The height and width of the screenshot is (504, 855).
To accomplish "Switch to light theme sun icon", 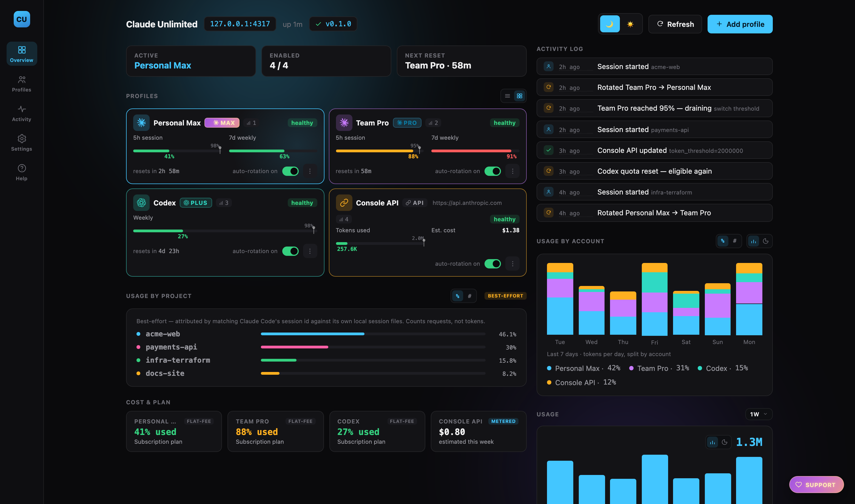I will 630,24.
